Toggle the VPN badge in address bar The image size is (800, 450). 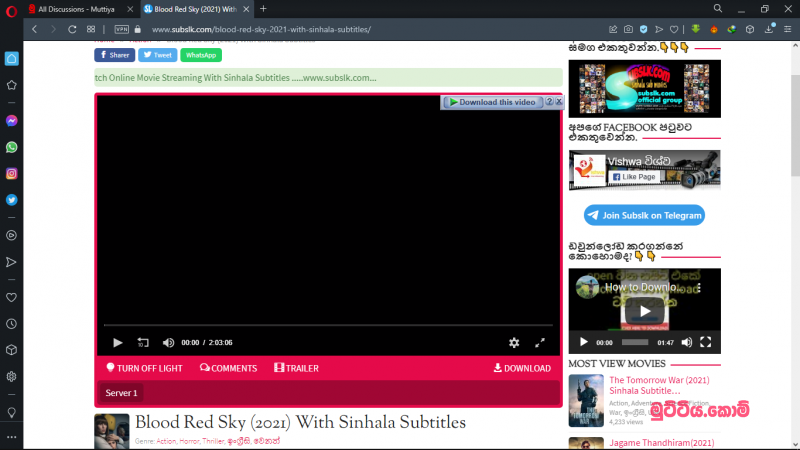[x=121, y=30]
